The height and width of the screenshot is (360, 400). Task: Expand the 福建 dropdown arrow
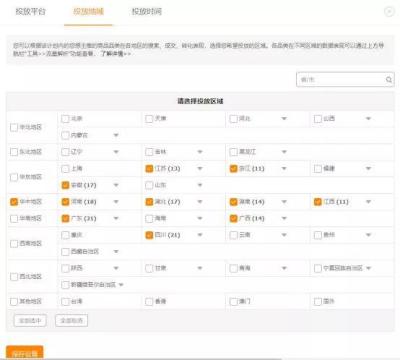[x=368, y=169]
